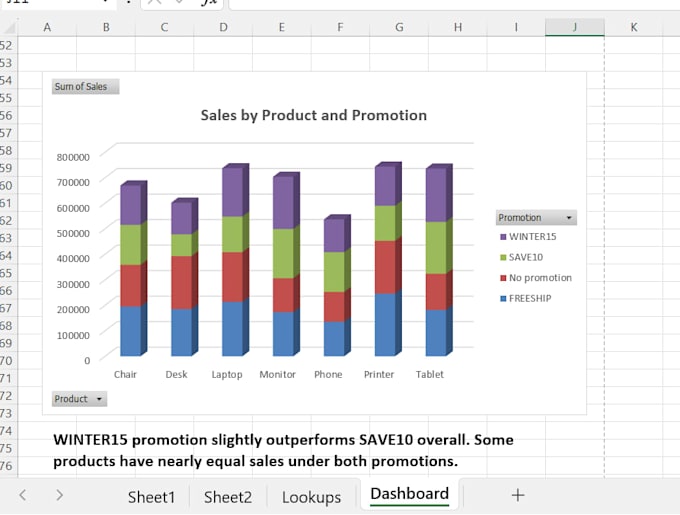Click the Monitor axis label
Image resolution: width=680 pixels, height=515 pixels.
coord(278,375)
